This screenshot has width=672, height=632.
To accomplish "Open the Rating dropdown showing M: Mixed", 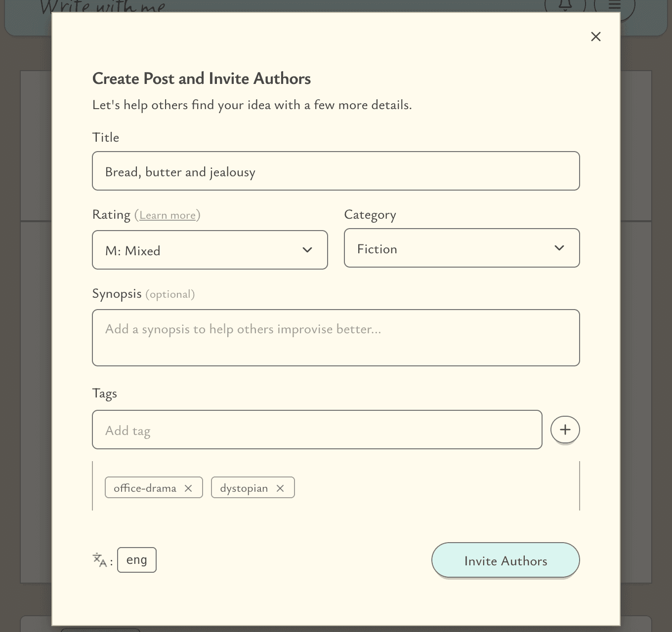I will 210,250.
